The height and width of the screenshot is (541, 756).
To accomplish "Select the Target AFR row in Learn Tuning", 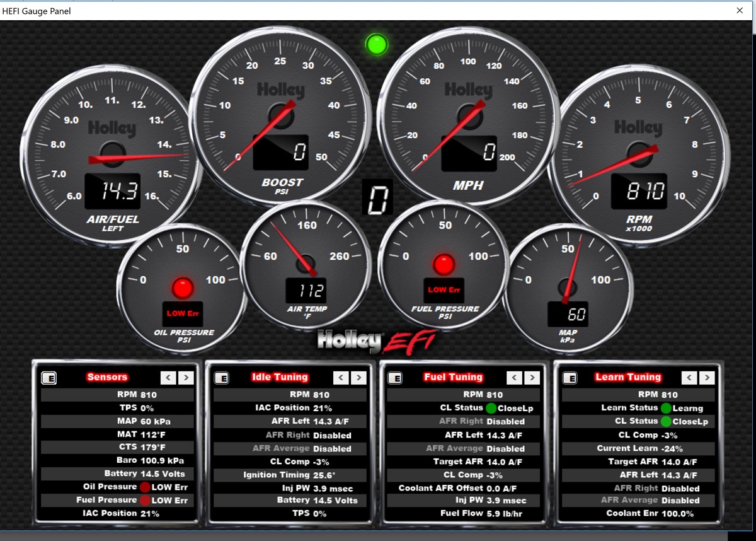I will 639,462.
